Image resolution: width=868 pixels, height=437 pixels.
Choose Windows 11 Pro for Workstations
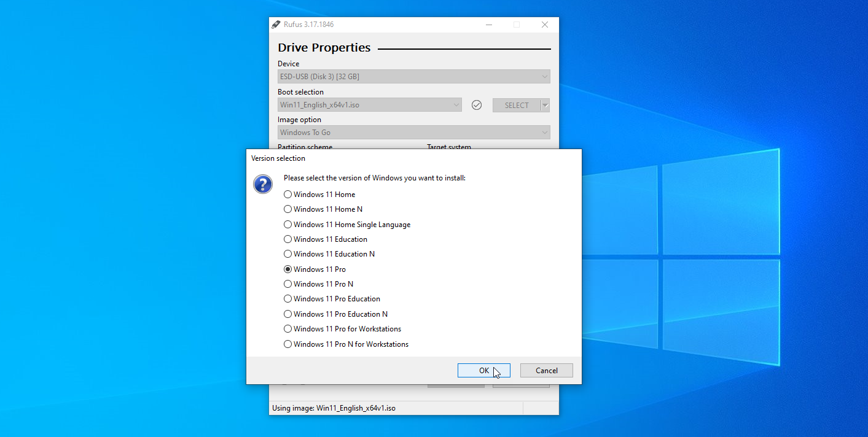(287, 328)
